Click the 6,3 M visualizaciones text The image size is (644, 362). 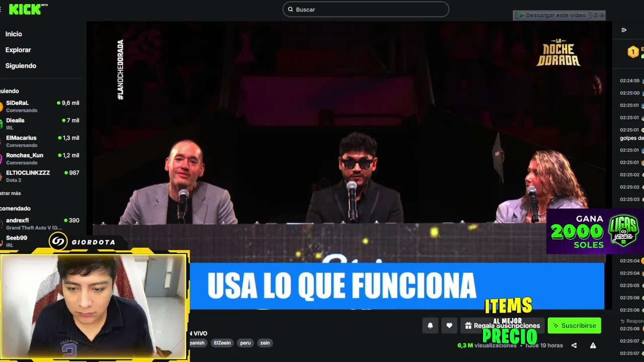[487, 345]
